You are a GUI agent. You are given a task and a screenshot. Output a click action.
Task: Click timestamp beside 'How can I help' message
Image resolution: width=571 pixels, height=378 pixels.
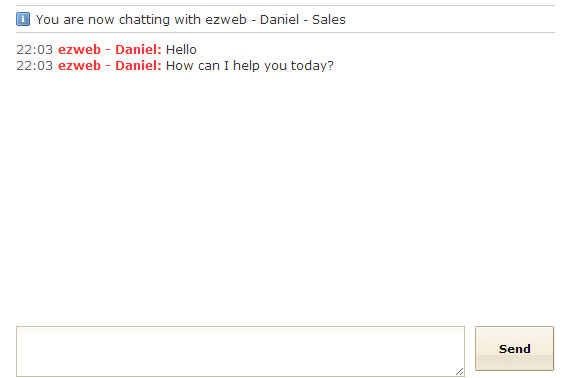(35, 66)
